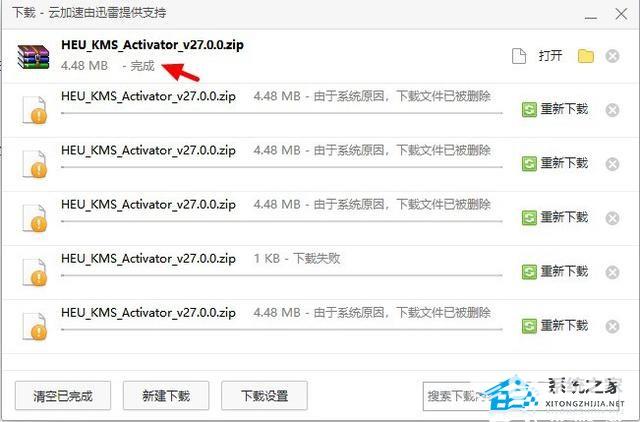This screenshot has height=422, width=640.
Task: Remove the completed download with its X icon
Action: click(x=612, y=56)
